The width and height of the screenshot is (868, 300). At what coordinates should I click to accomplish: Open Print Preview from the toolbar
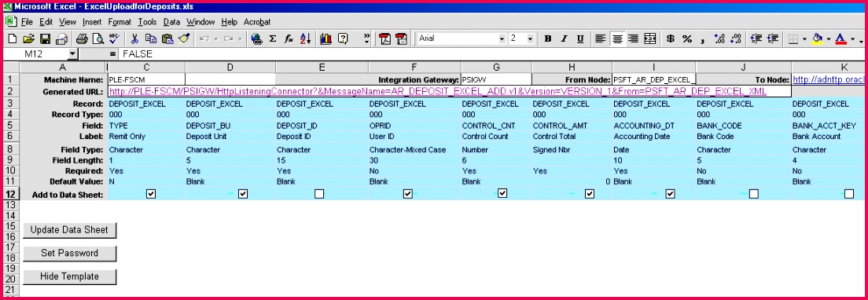point(98,38)
